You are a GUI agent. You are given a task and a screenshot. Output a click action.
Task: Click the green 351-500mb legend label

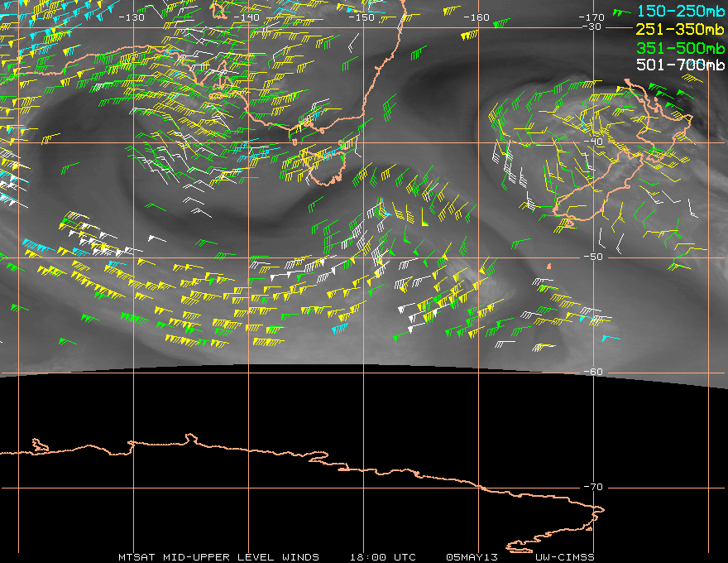(x=680, y=48)
